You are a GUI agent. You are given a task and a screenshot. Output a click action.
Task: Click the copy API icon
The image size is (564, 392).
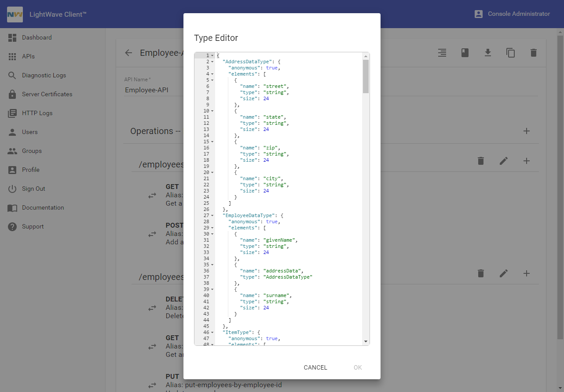point(510,53)
